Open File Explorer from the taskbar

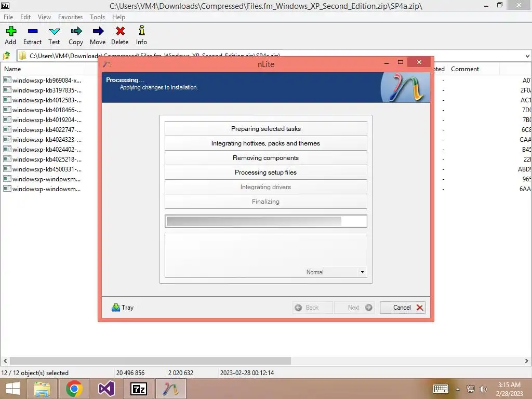(42, 389)
